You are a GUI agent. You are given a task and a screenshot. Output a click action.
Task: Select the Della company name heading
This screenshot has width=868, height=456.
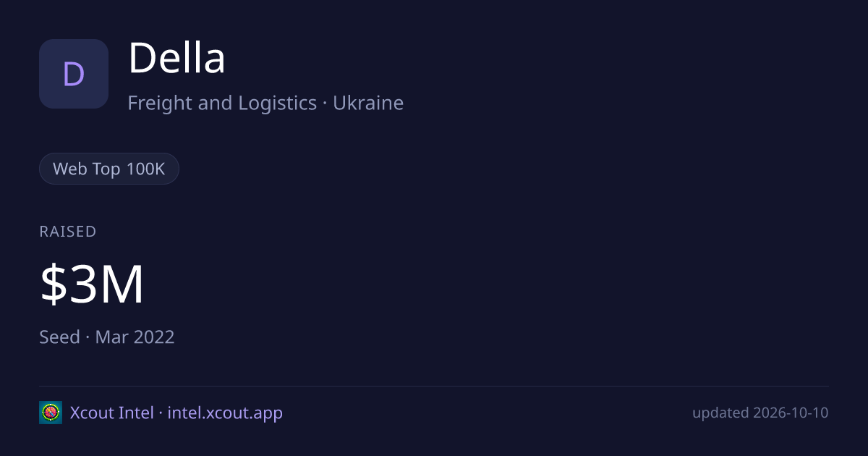click(177, 59)
